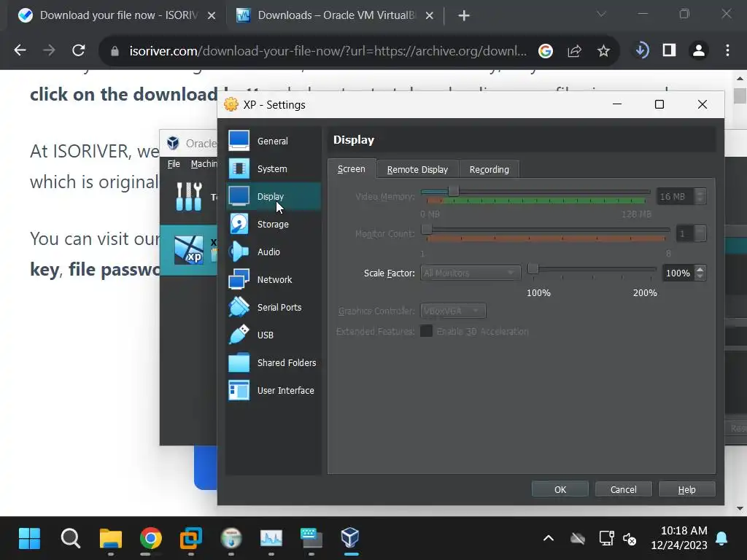Image resolution: width=747 pixels, height=560 pixels.
Task: Open Serial Ports connector icon
Action: click(x=239, y=307)
